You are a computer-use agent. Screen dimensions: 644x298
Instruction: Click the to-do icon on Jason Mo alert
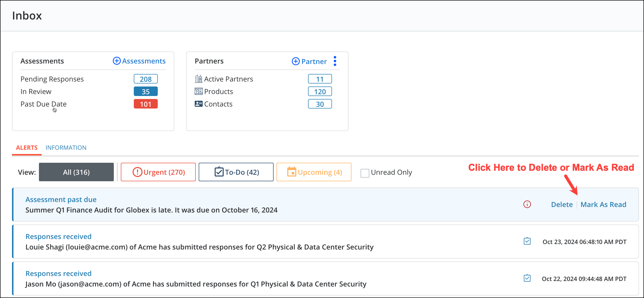click(527, 278)
